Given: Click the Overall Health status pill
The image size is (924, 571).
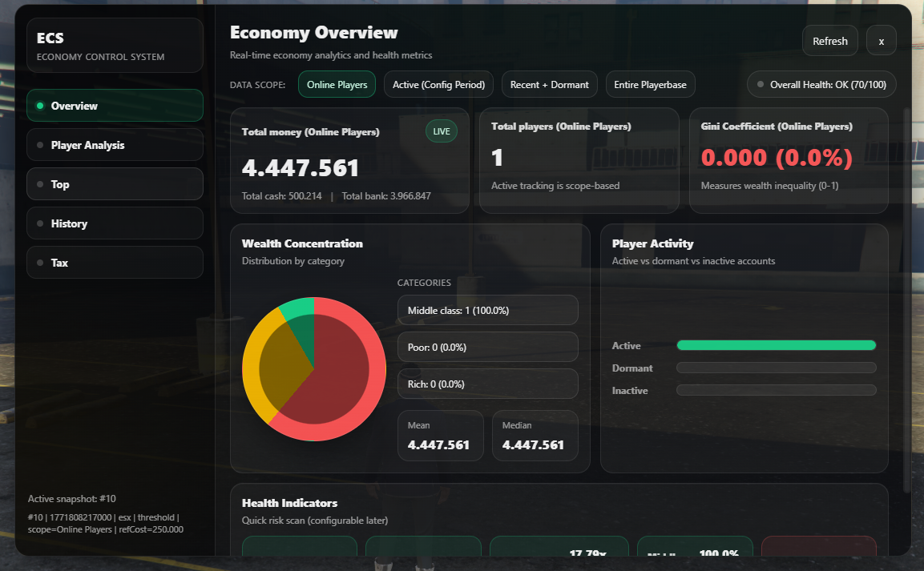Looking at the screenshot, I should tap(821, 84).
